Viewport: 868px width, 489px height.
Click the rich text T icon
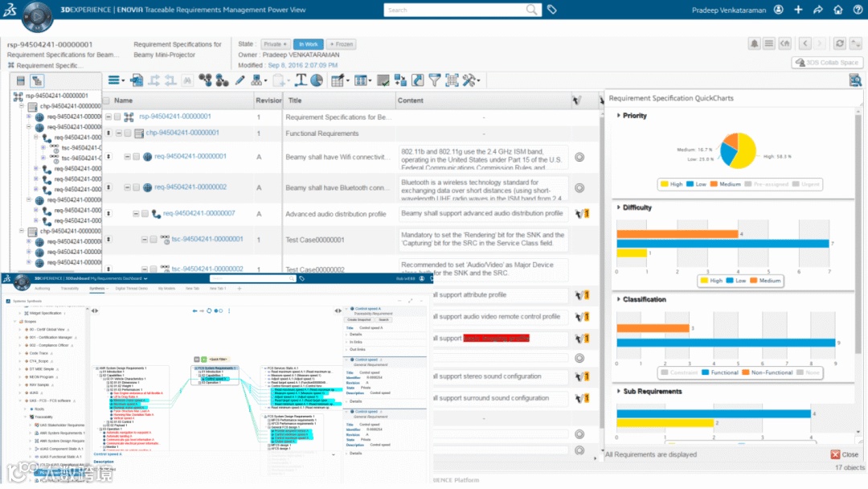point(301,80)
